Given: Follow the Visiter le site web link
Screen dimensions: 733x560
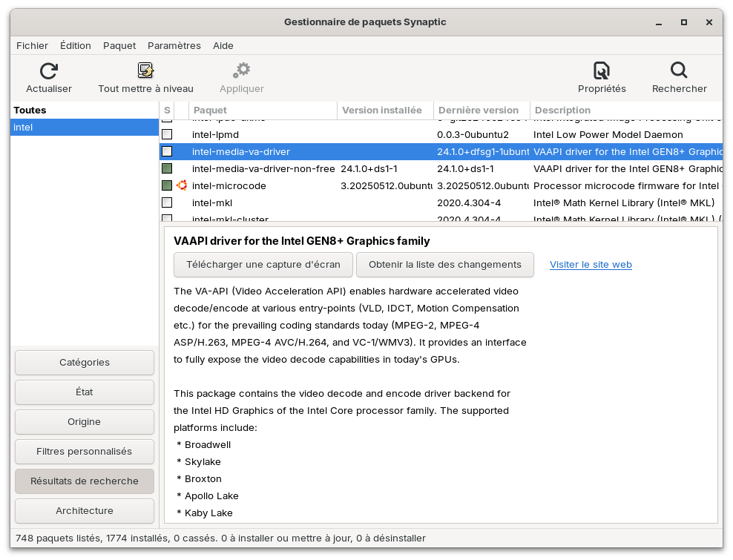Looking at the screenshot, I should pos(591,265).
